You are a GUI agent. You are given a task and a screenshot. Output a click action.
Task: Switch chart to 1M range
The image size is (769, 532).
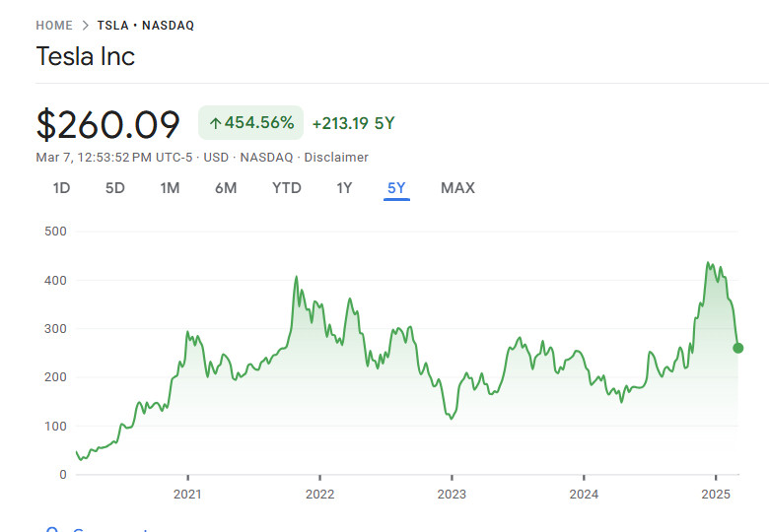171,188
